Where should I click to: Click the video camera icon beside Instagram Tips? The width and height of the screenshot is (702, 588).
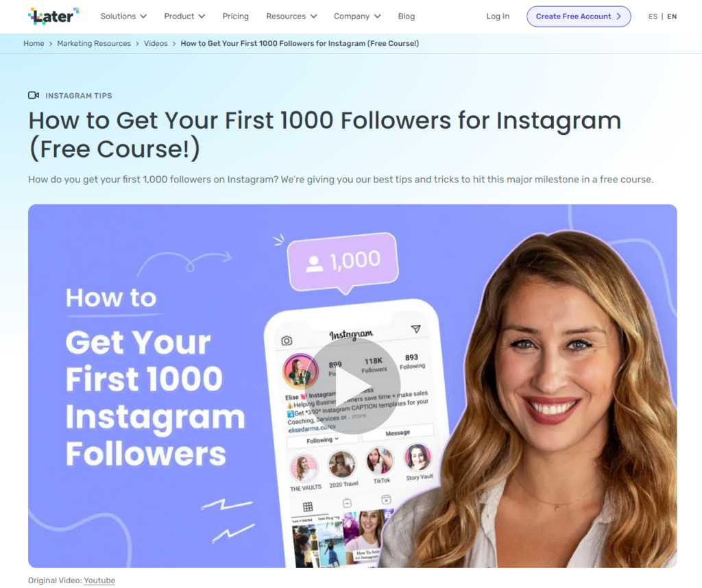pyautogui.click(x=34, y=95)
